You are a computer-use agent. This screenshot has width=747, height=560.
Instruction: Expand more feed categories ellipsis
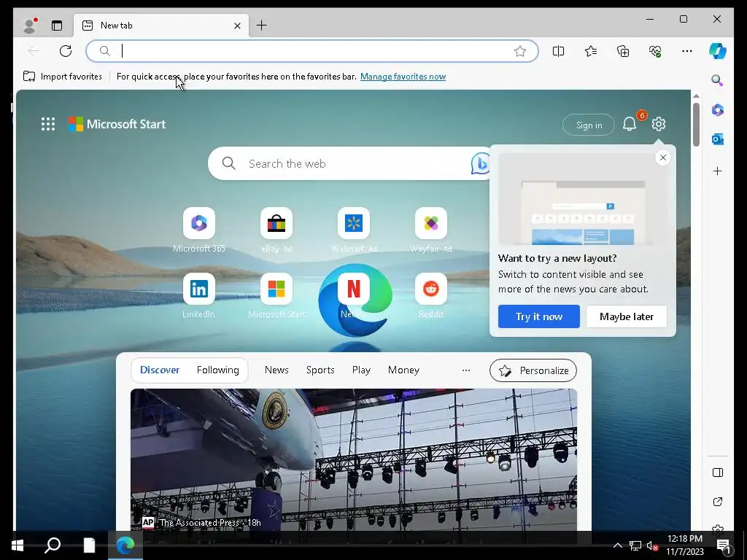point(466,370)
